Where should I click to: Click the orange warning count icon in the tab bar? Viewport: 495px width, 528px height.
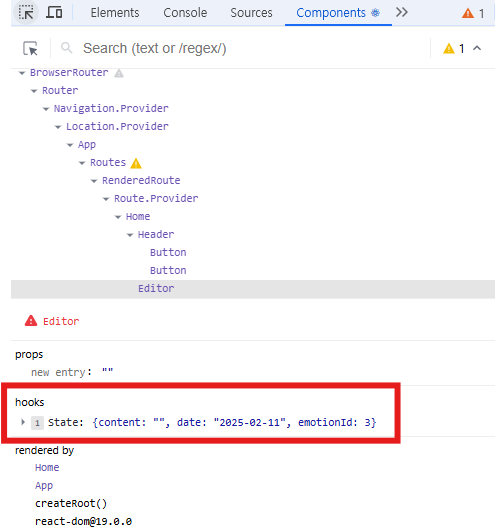pos(468,13)
